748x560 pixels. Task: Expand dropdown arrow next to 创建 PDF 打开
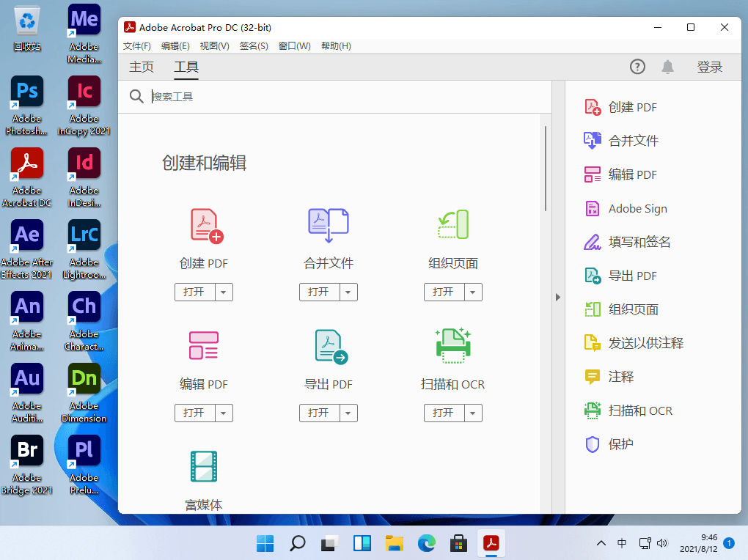(x=224, y=292)
